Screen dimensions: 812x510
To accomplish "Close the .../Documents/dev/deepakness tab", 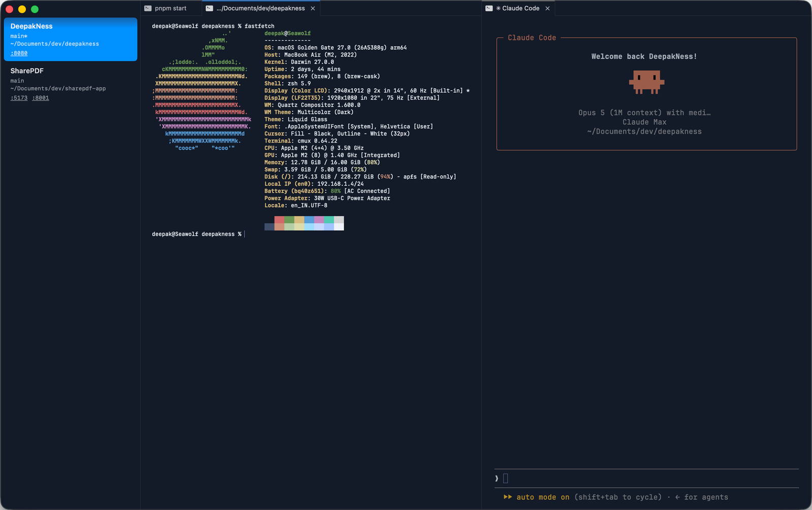I will [x=313, y=9].
